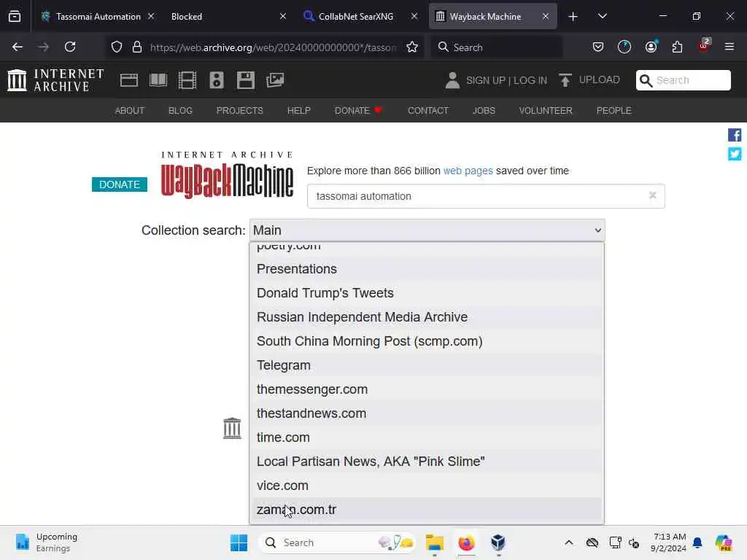This screenshot has height=560, width=747.
Task: Open the ABOUT menu item
Action: [x=130, y=111]
